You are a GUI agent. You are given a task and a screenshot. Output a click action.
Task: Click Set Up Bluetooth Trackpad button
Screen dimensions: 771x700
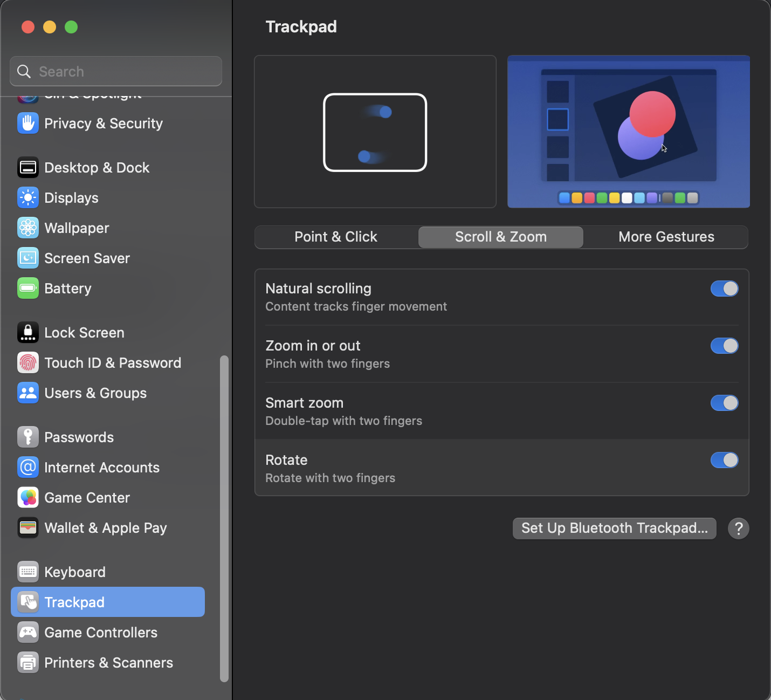coord(614,529)
